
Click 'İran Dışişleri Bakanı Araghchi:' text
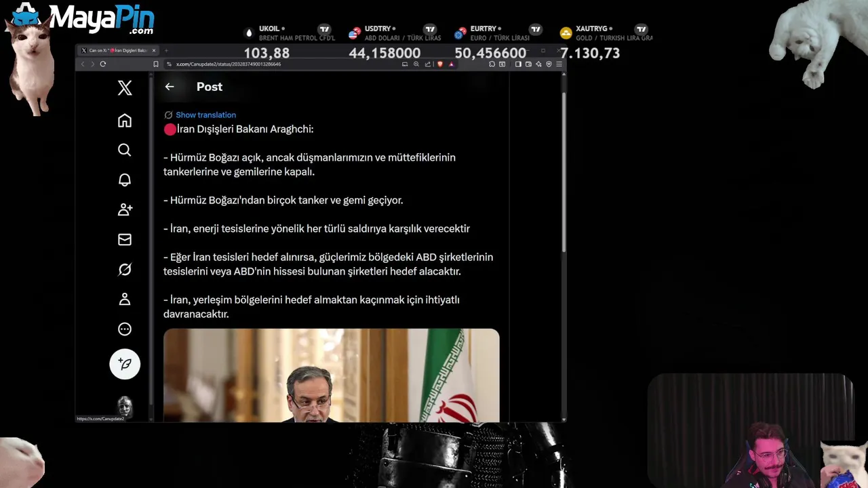pos(245,129)
